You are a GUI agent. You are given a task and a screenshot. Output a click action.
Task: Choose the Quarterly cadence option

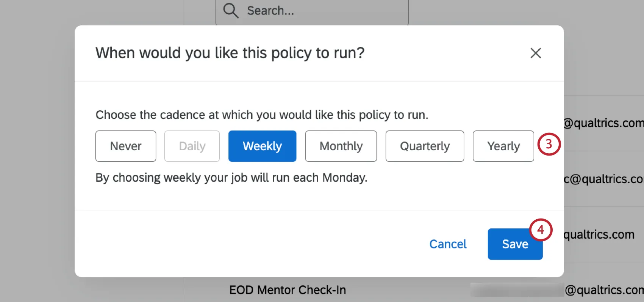click(x=424, y=146)
